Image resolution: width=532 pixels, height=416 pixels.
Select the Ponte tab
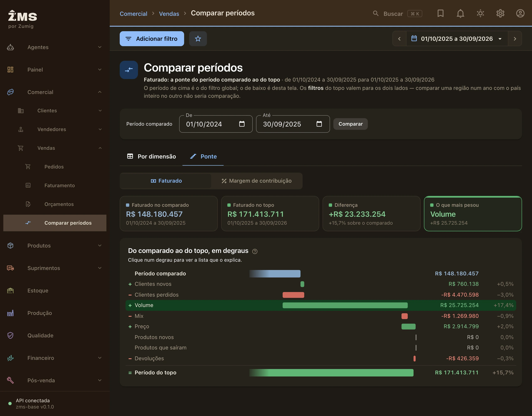[x=203, y=157]
